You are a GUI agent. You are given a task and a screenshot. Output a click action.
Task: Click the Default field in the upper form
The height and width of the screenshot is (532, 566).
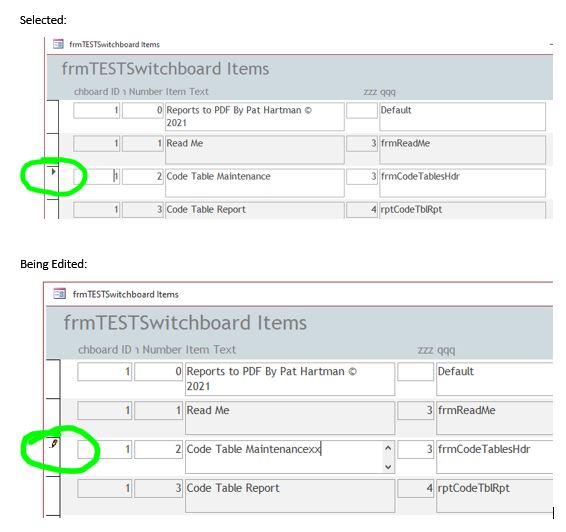point(462,117)
